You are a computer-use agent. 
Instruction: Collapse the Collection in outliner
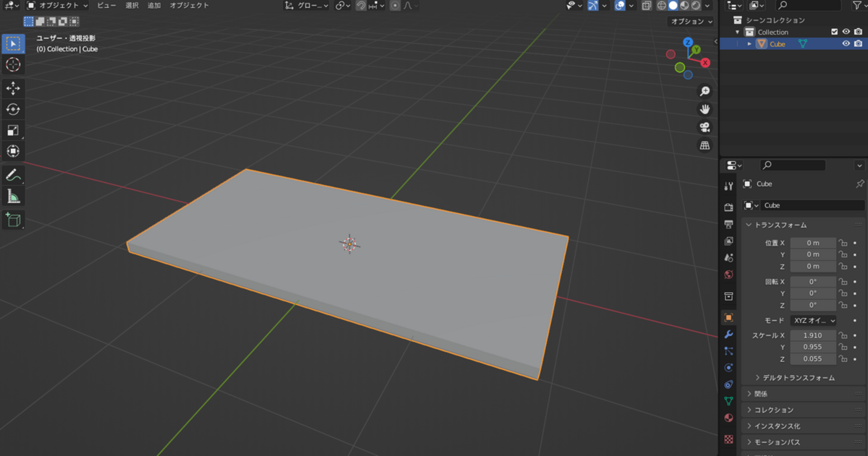click(x=738, y=32)
